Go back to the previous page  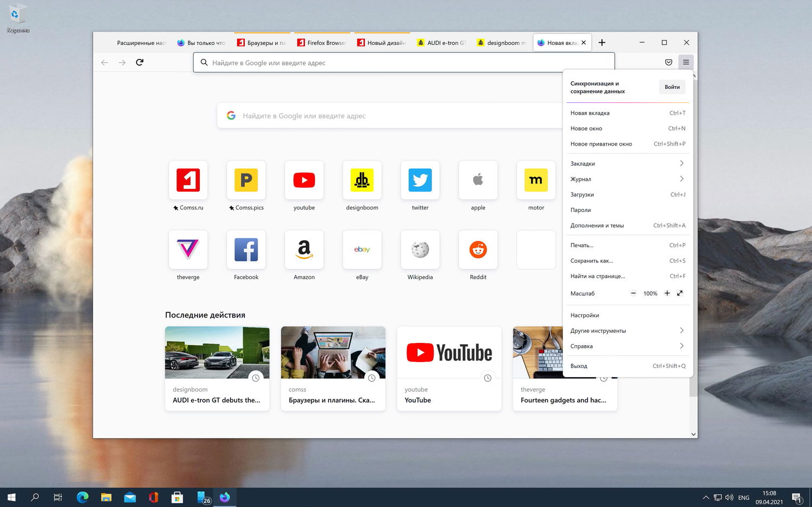104,62
